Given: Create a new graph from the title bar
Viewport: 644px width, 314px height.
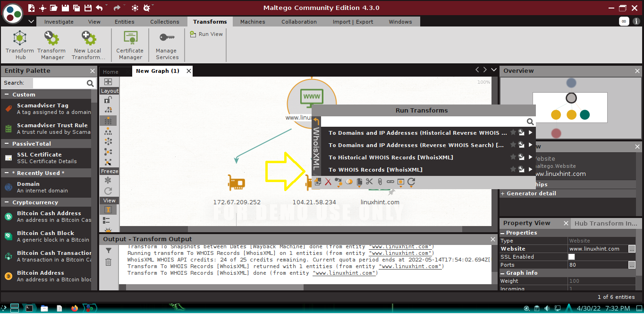Looking at the screenshot, I should pyautogui.click(x=32, y=8).
